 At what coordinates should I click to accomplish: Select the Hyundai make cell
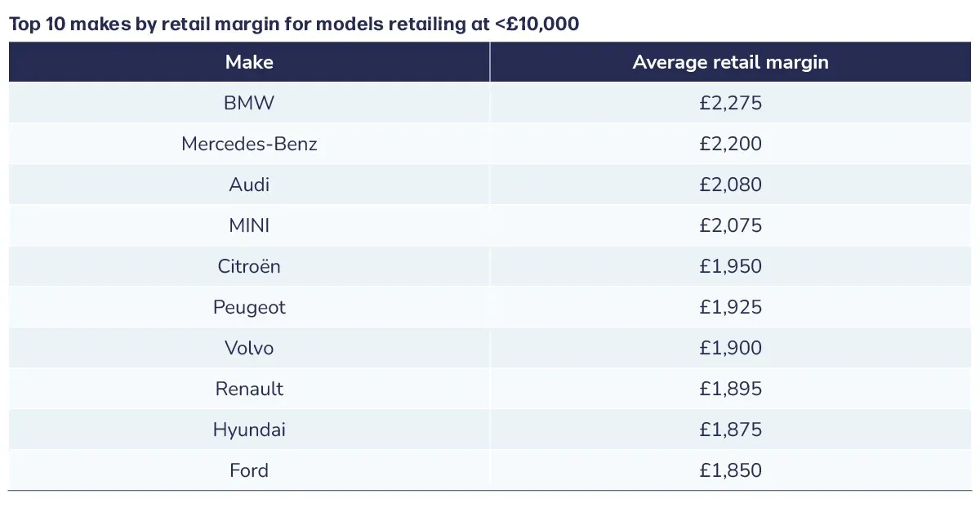pyautogui.click(x=249, y=430)
